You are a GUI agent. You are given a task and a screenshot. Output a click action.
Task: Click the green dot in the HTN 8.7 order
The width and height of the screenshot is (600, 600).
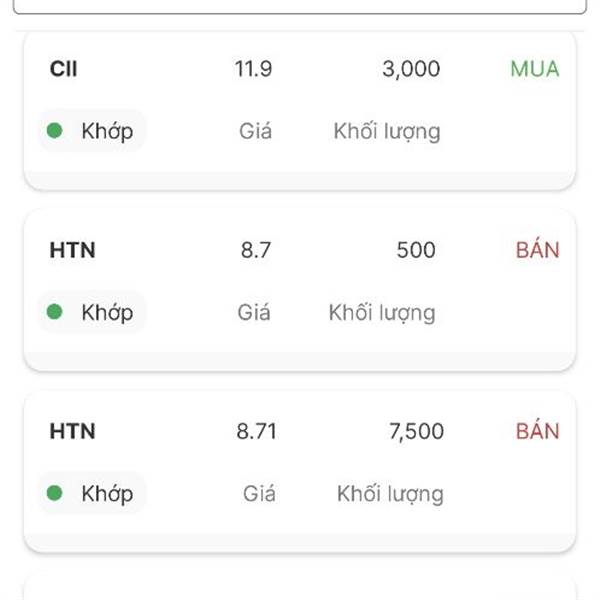click(x=55, y=312)
